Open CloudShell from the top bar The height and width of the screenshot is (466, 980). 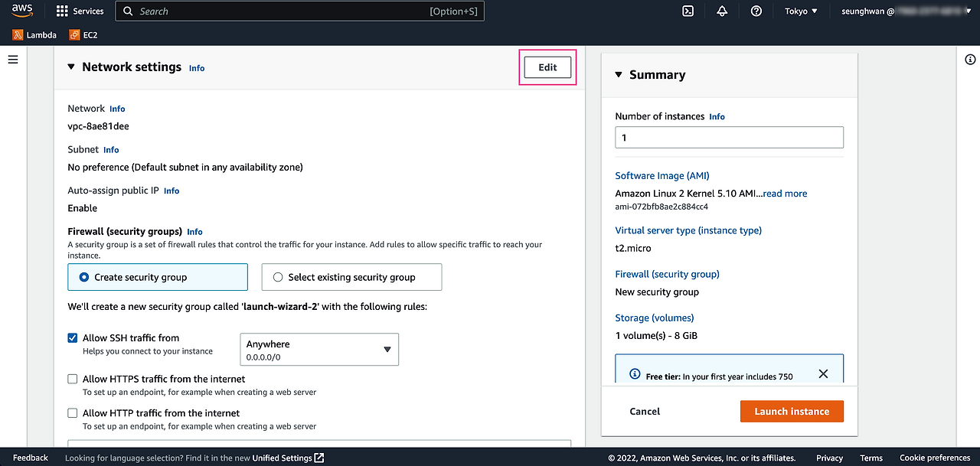point(687,11)
